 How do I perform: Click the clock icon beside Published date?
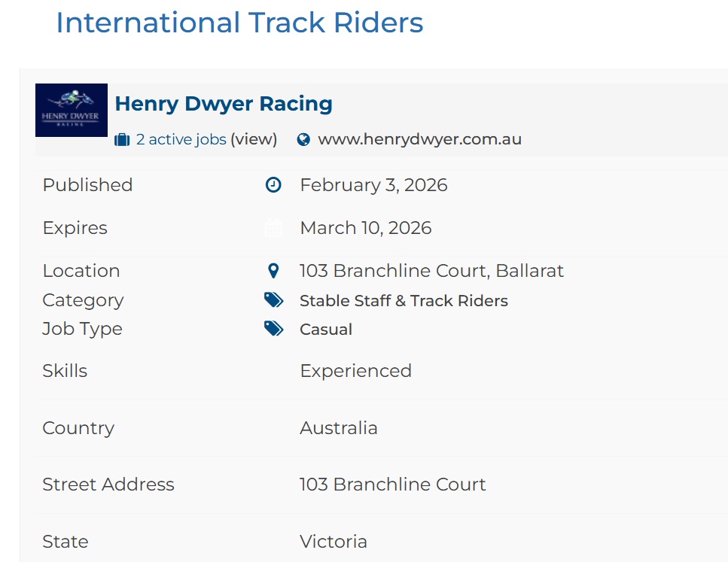pyautogui.click(x=273, y=185)
